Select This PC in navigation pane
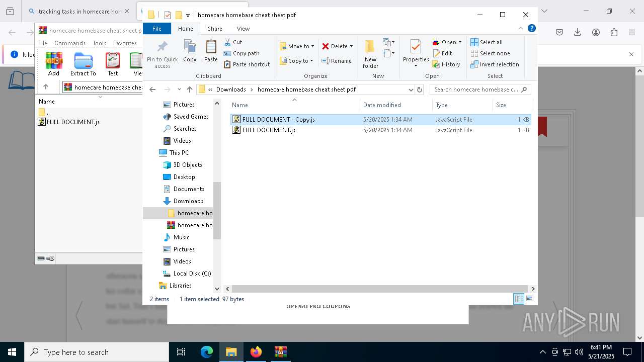The height and width of the screenshot is (362, 644). pos(174,153)
